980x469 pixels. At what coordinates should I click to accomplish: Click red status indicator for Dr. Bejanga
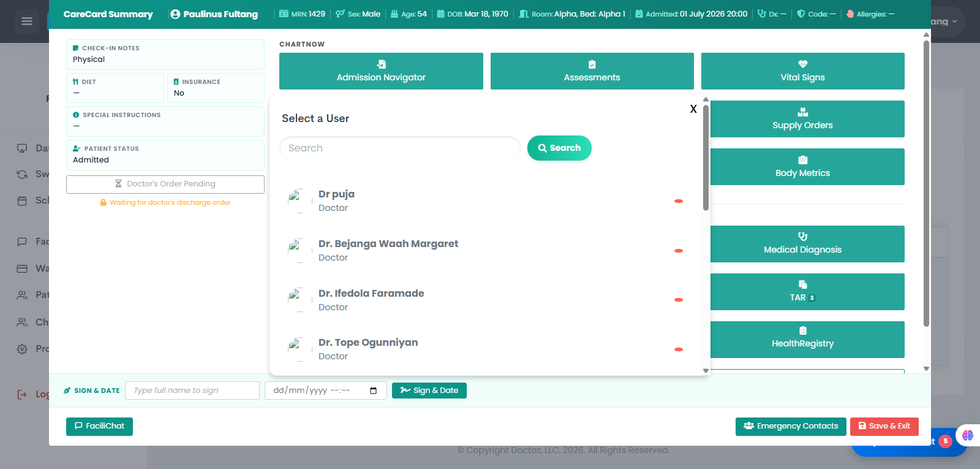pyautogui.click(x=679, y=251)
